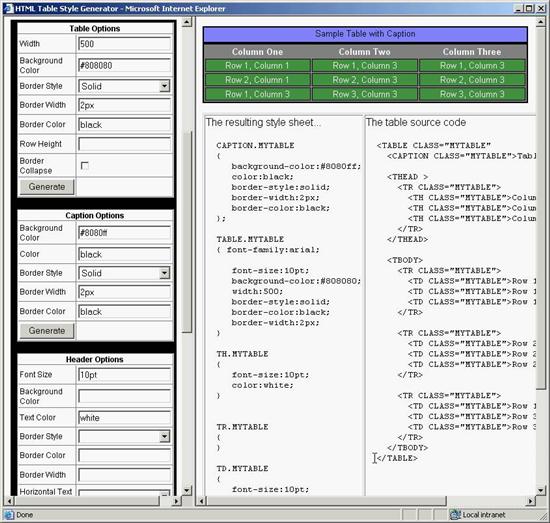The height and width of the screenshot is (523, 550).
Task: Click the 'Done' status bar text
Action: click(x=25, y=515)
